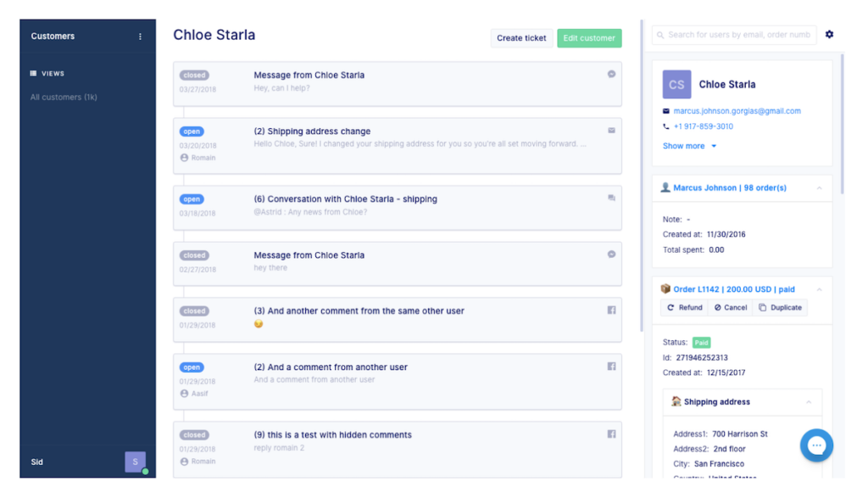
Task: Click the assignee icon beside Romain on 03/20/2018
Action: coord(184,158)
